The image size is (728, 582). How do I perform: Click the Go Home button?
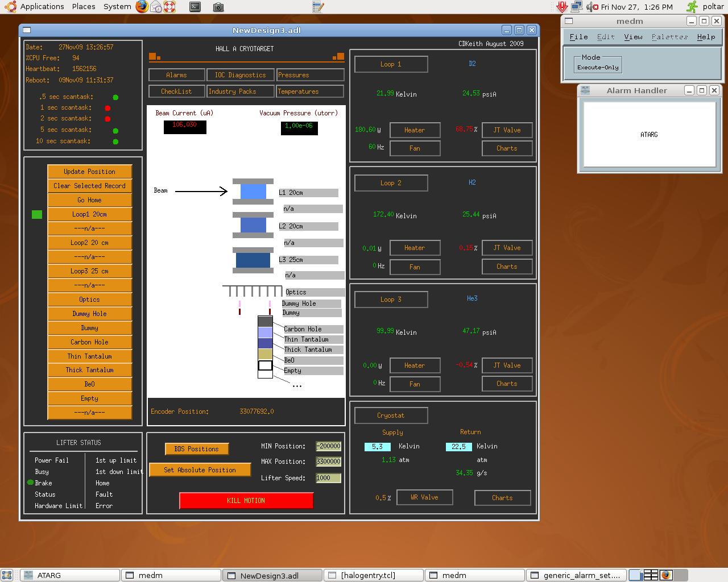90,200
